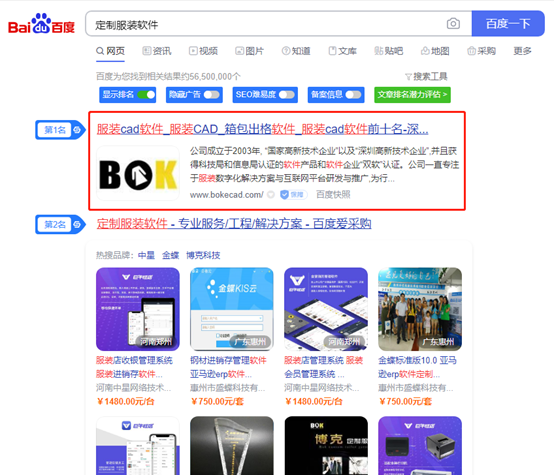Open the 图片 tab
This screenshot has height=475, width=554.
pos(249,51)
